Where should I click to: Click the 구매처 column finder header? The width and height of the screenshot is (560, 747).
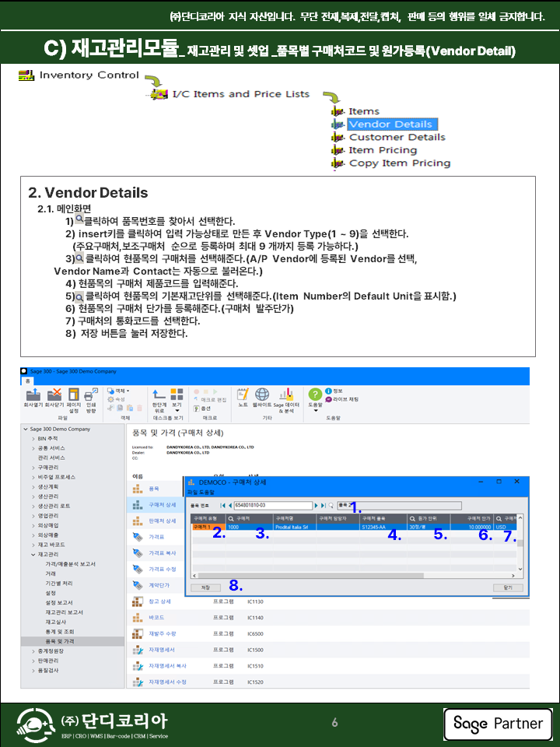(249, 518)
